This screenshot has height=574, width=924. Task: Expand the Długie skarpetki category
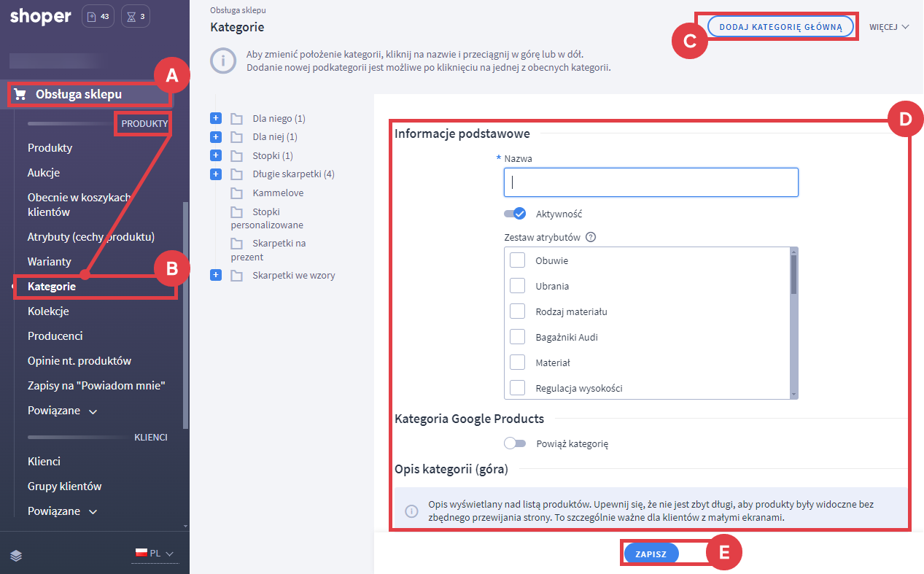click(215, 174)
